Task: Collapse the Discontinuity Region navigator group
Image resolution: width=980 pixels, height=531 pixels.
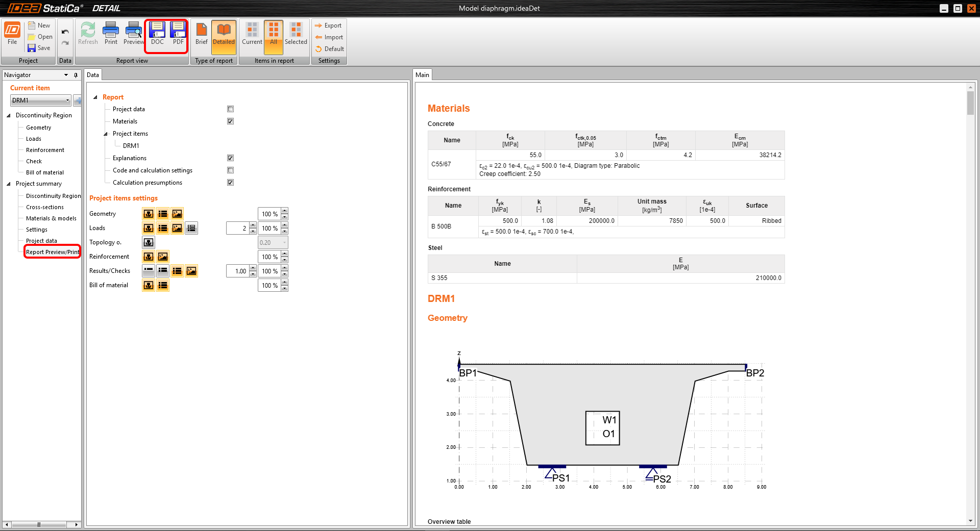Action: pos(9,115)
